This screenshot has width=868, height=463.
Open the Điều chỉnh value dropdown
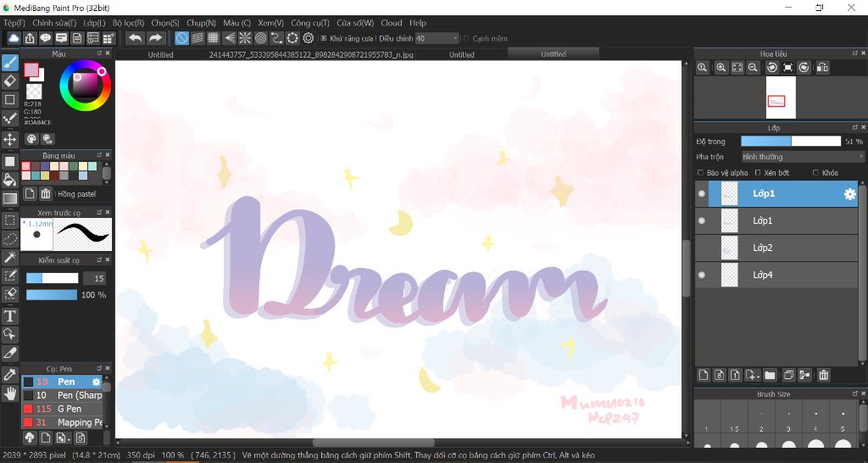point(437,38)
